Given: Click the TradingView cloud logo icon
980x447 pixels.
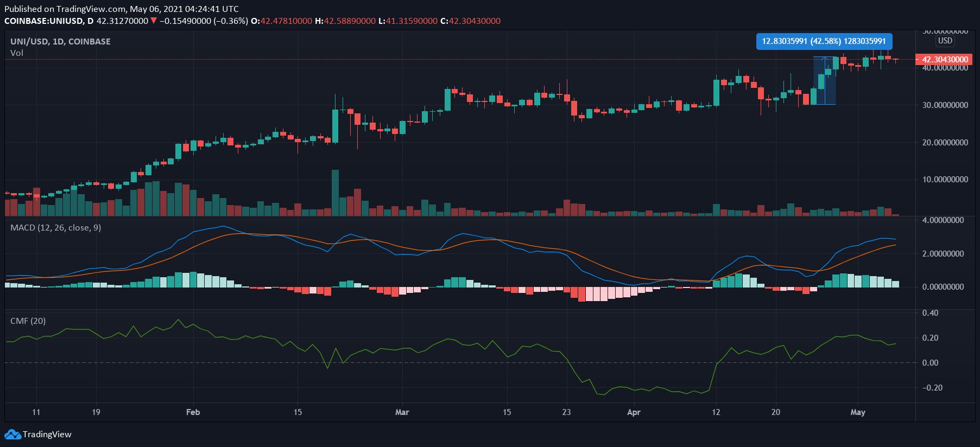Looking at the screenshot, I should click(12, 434).
